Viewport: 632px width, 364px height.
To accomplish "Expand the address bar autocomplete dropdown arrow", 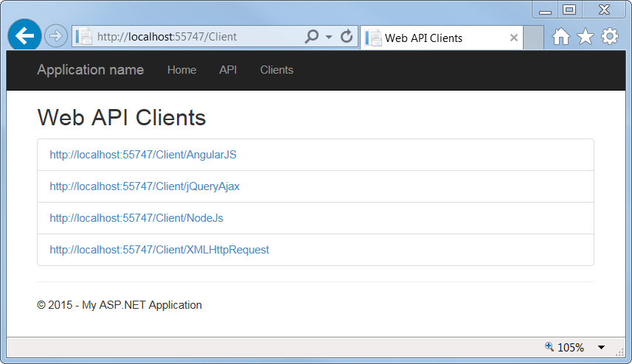I will pos(329,37).
